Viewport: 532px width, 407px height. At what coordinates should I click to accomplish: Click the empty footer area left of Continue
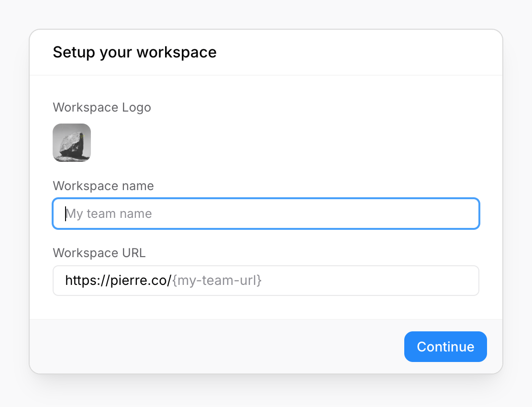tap(215, 347)
